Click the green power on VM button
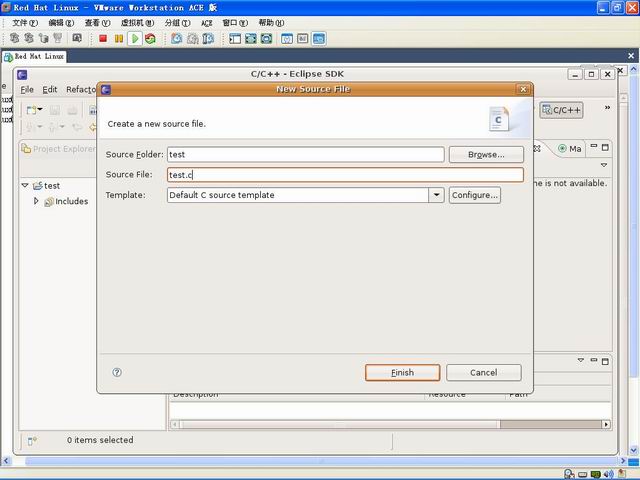Screen dimensions: 640x480 point(134,39)
